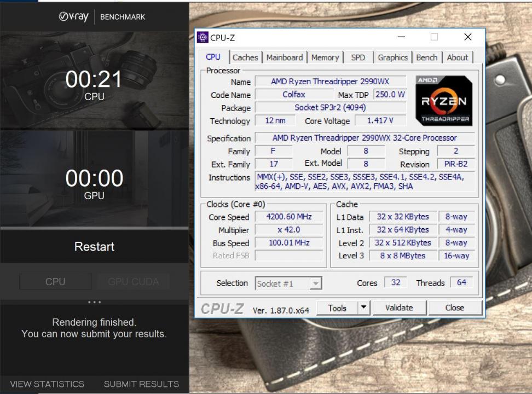532x394 pixels.
Task: Click the three-dot handle above the status message
Action: (94, 302)
